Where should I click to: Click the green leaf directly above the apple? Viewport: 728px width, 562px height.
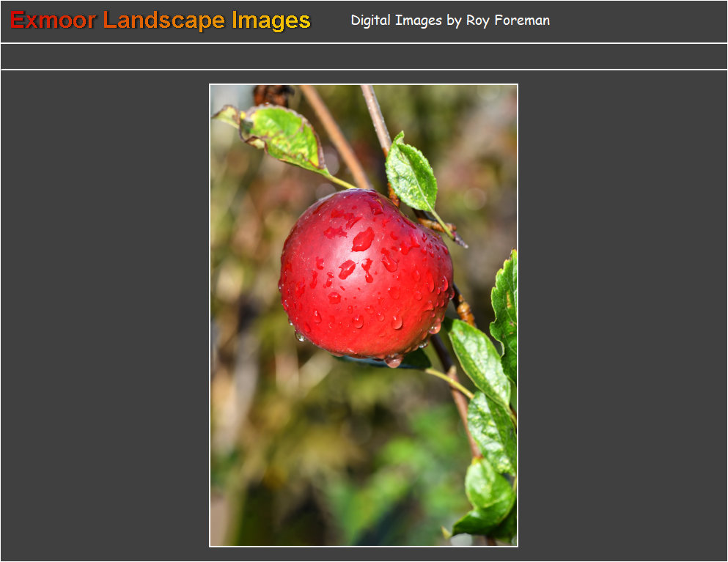tap(411, 174)
